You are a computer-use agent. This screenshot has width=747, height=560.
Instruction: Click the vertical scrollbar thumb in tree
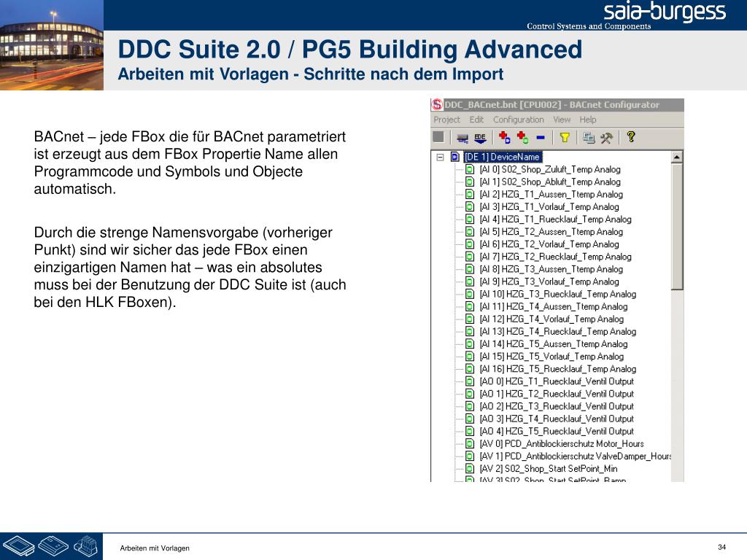point(676,226)
